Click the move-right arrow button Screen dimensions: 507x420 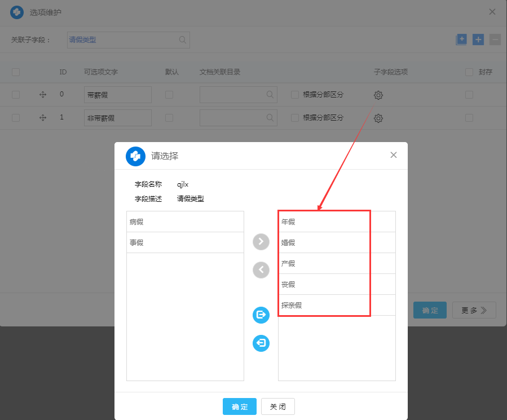[x=261, y=242]
